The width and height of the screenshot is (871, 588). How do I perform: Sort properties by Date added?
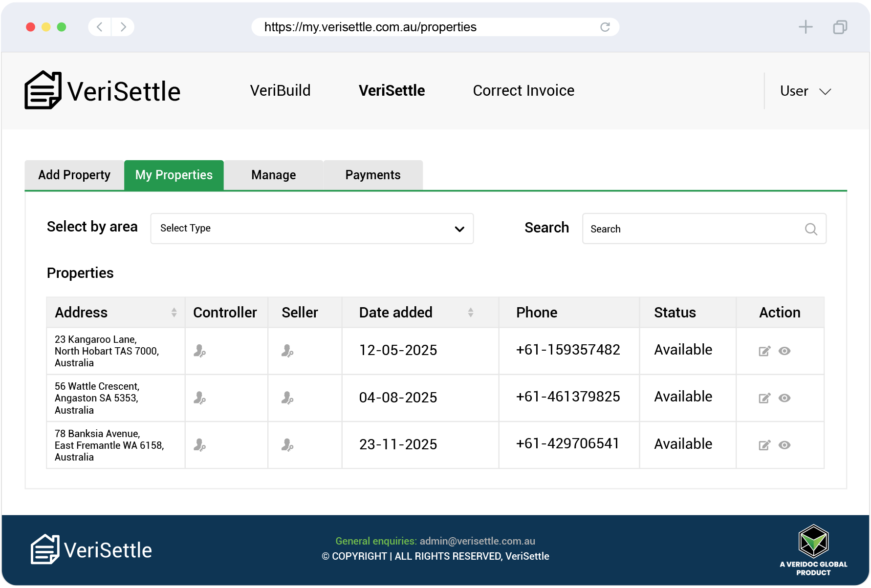tap(470, 313)
